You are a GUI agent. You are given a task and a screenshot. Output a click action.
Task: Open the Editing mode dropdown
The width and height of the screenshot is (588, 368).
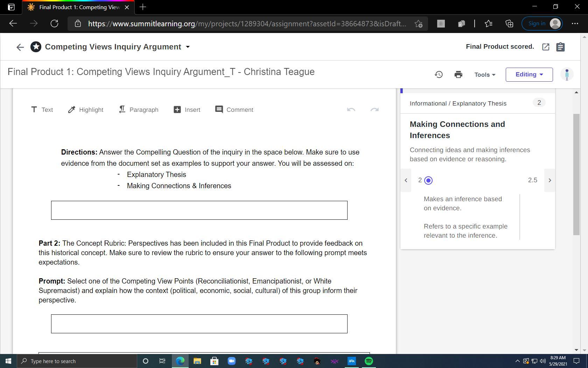click(529, 75)
